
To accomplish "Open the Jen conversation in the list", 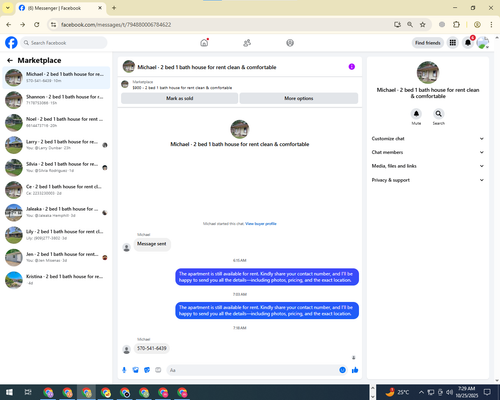I will (x=56, y=257).
